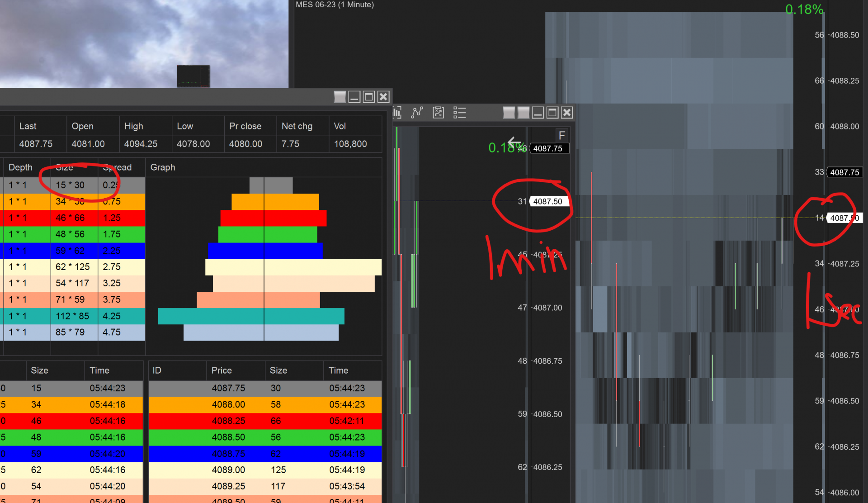Click the 4087.50 price label on 1 min chart
The width and height of the screenshot is (868, 503).
pyautogui.click(x=547, y=201)
